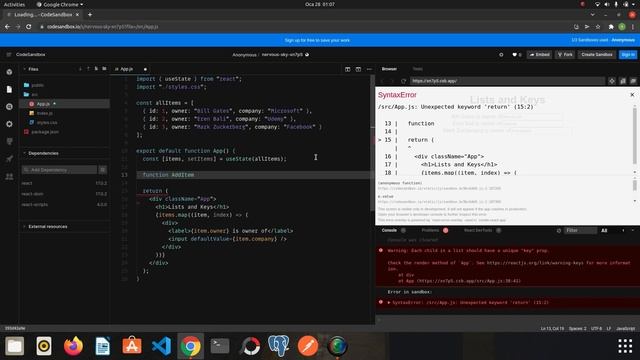The width and height of the screenshot is (640, 360).
Task: Click the download icon in Files header
Action: click(x=80, y=69)
